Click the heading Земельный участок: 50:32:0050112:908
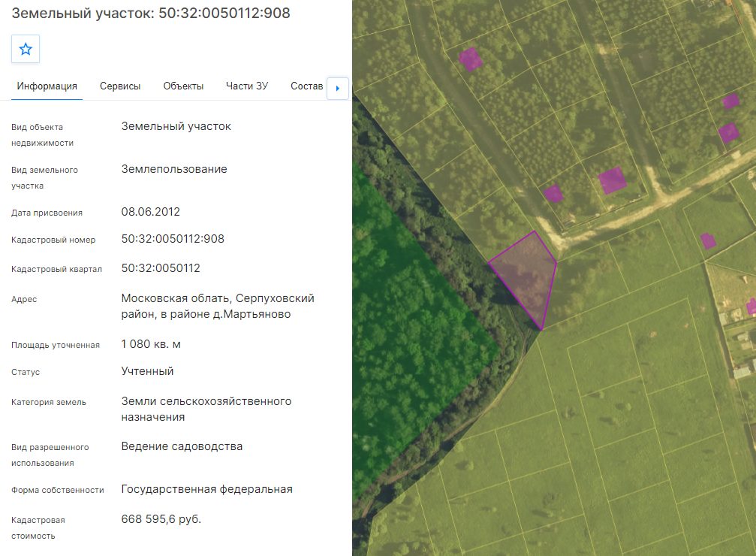The width and height of the screenshot is (756, 556). pyautogui.click(x=151, y=13)
